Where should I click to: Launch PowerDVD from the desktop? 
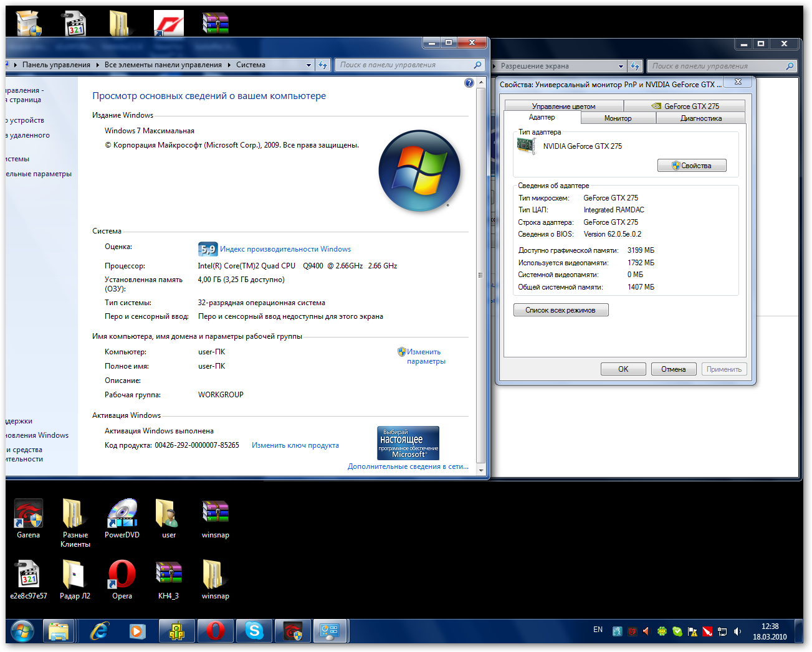[x=122, y=519]
